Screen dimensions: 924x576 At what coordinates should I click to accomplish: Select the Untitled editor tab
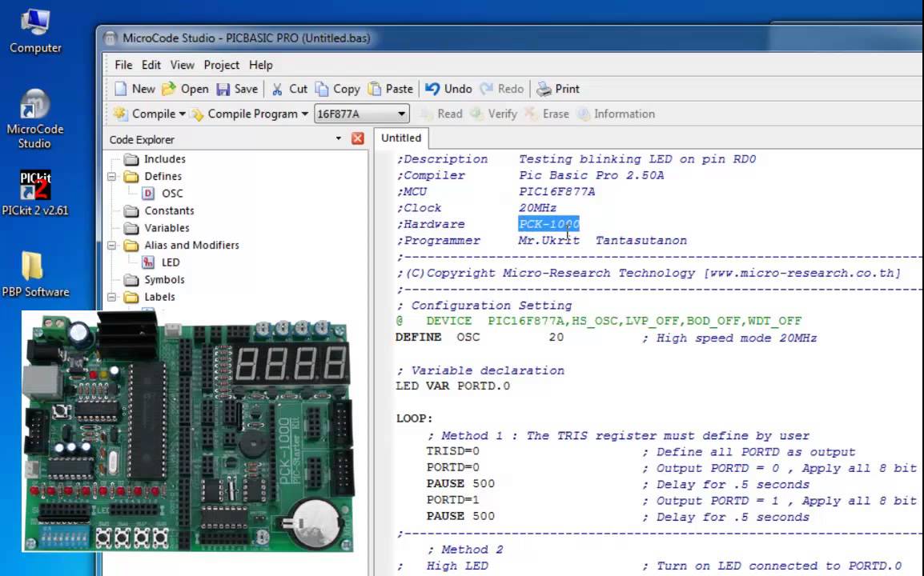point(401,138)
